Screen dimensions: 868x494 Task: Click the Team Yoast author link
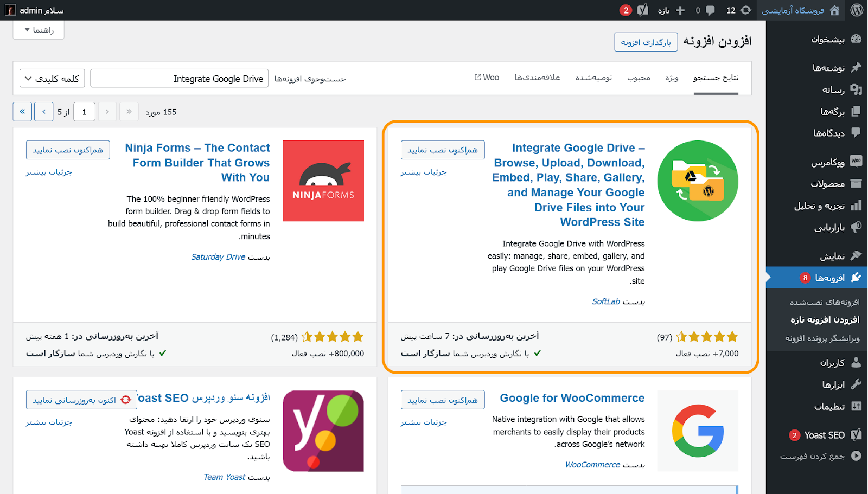tap(225, 477)
